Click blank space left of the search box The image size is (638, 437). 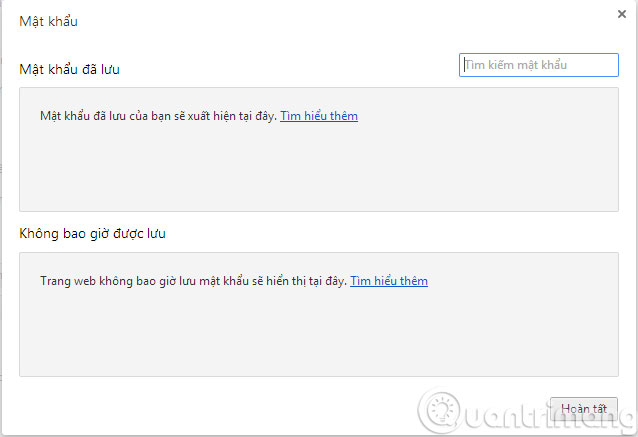300,66
